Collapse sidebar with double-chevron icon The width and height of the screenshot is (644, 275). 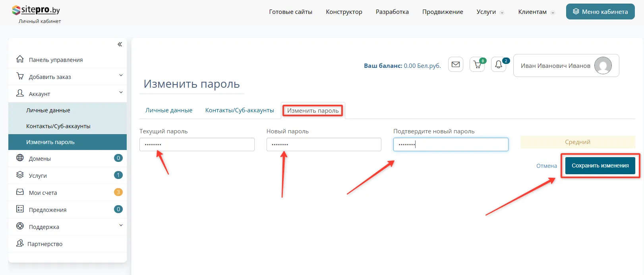pos(120,44)
